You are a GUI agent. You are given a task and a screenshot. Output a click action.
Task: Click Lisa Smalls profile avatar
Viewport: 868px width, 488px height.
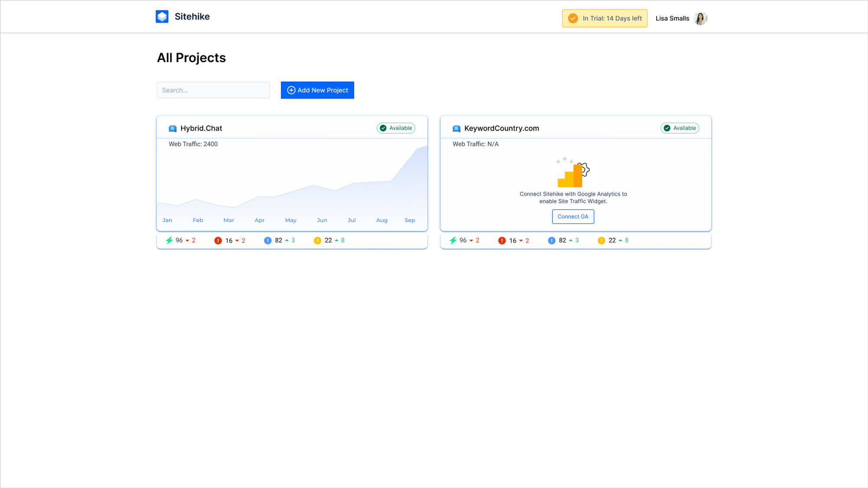pyautogui.click(x=700, y=18)
